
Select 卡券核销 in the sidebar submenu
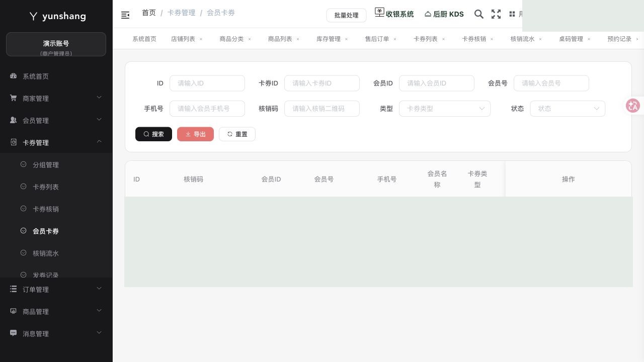tap(56, 209)
